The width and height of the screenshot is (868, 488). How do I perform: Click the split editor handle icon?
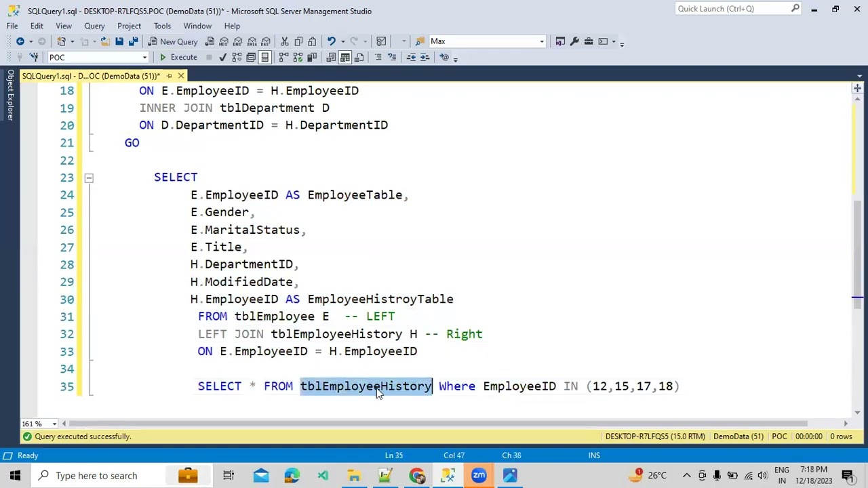pyautogui.click(x=857, y=88)
